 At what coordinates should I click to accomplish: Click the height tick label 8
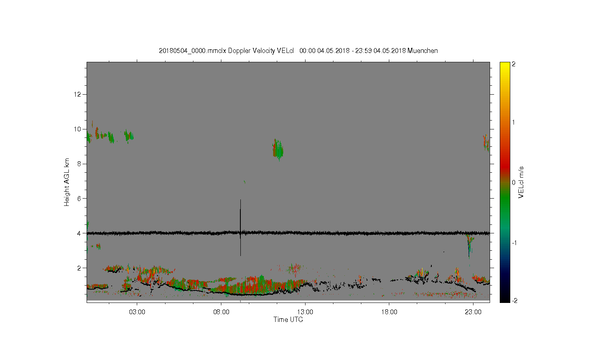tap(79, 164)
